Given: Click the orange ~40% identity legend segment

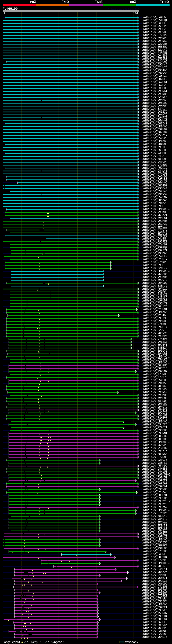Looking at the screenshot, I should (52, 5).
